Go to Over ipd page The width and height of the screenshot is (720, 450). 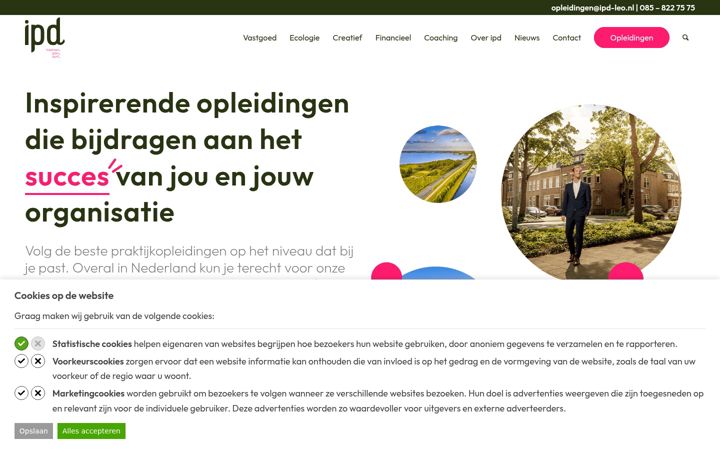coord(486,38)
